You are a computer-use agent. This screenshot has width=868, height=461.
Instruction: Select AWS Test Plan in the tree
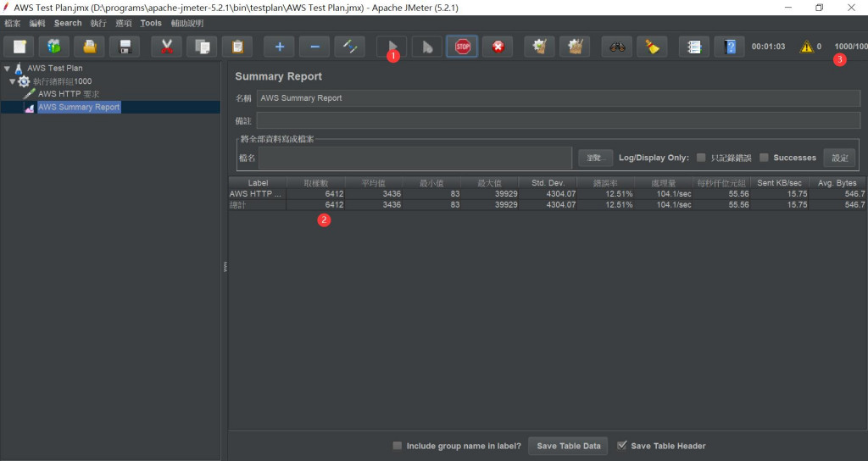click(55, 68)
